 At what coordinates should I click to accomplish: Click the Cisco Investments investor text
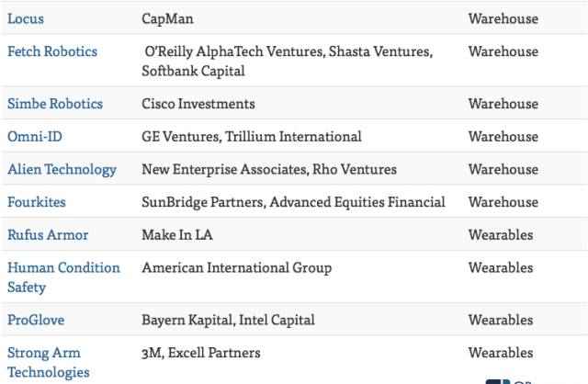pos(198,104)
